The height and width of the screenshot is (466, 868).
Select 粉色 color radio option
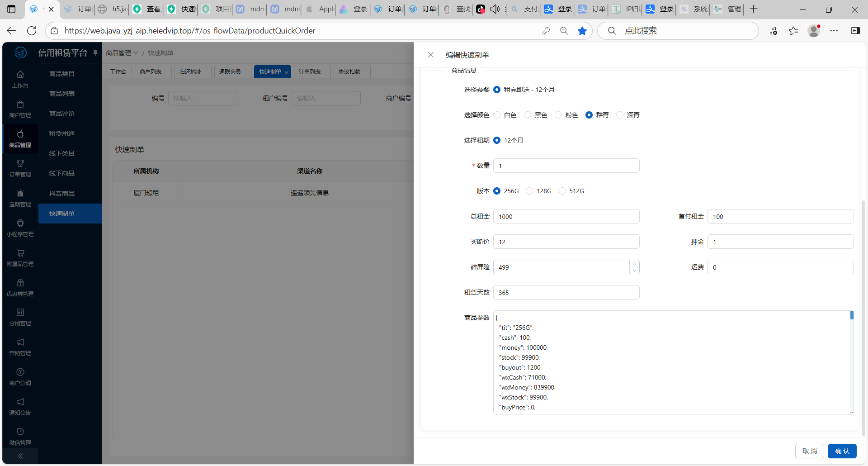558,115
